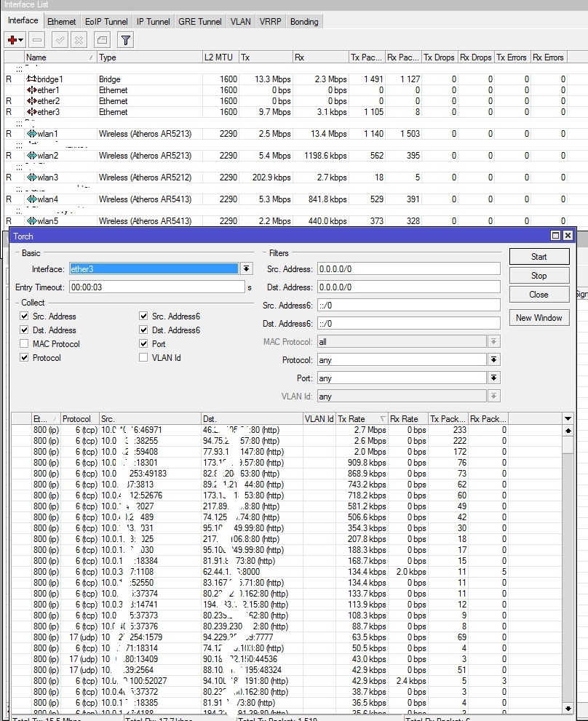
Task: Click the Filter funnel toolbar button
Action: point(126,40)
